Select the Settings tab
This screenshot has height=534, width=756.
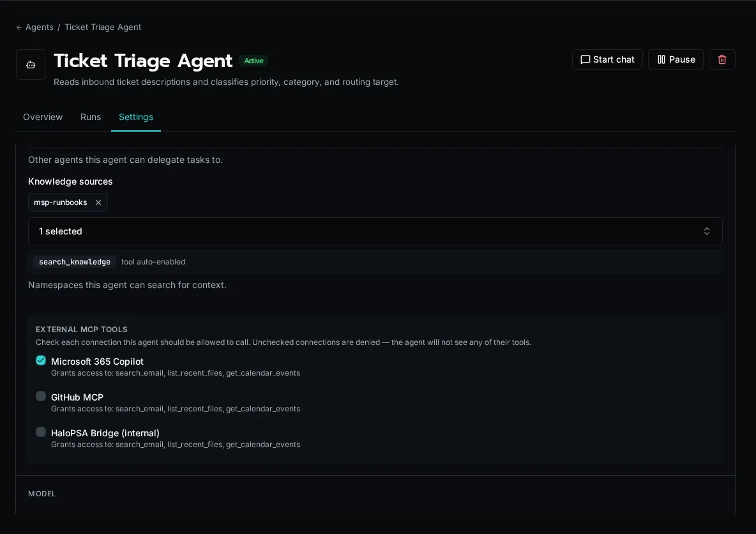pos(136,117)
